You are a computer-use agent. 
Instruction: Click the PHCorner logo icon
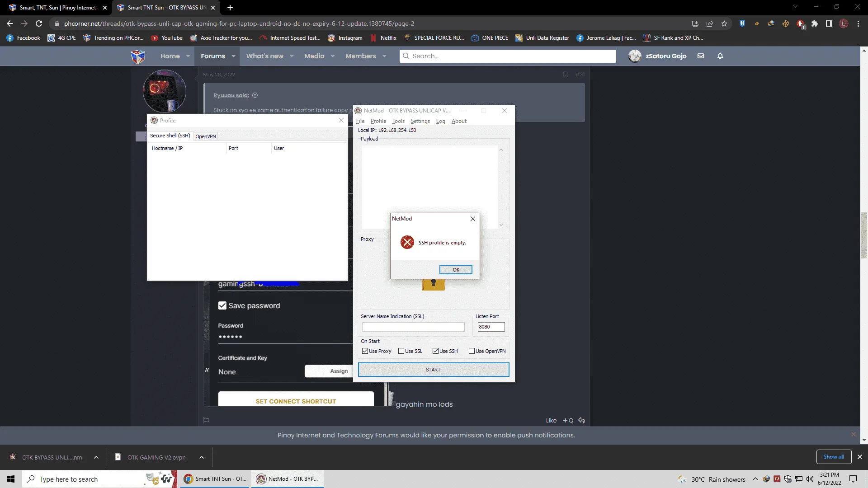coord(138,56)
